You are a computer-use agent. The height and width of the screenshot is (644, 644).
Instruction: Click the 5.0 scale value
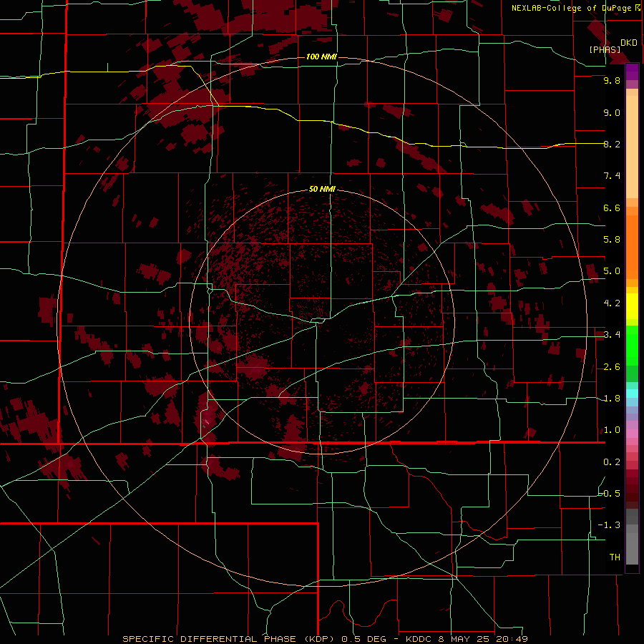[x=612, y=271]
